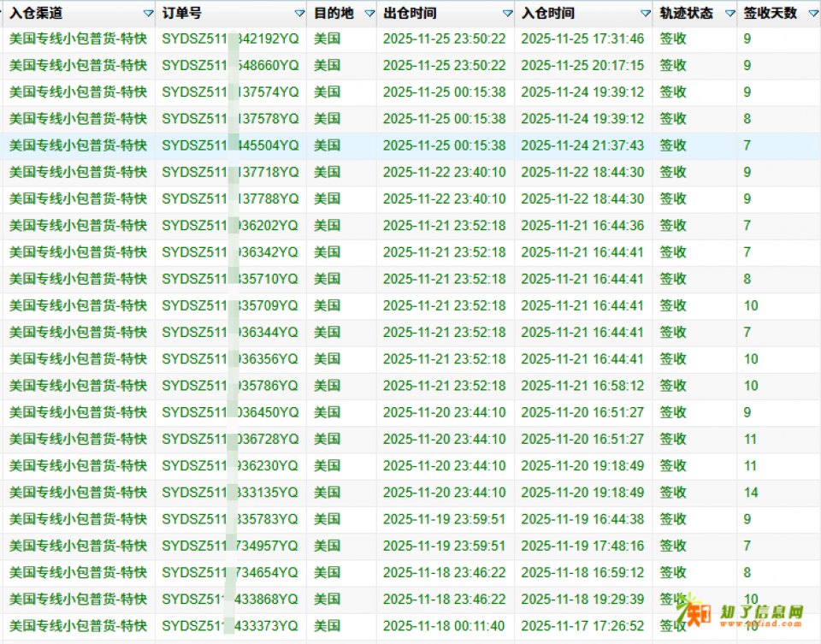
Task: Click 入仓时间 cell 2025-11-25 20:17:15
Action: [582, 66]
